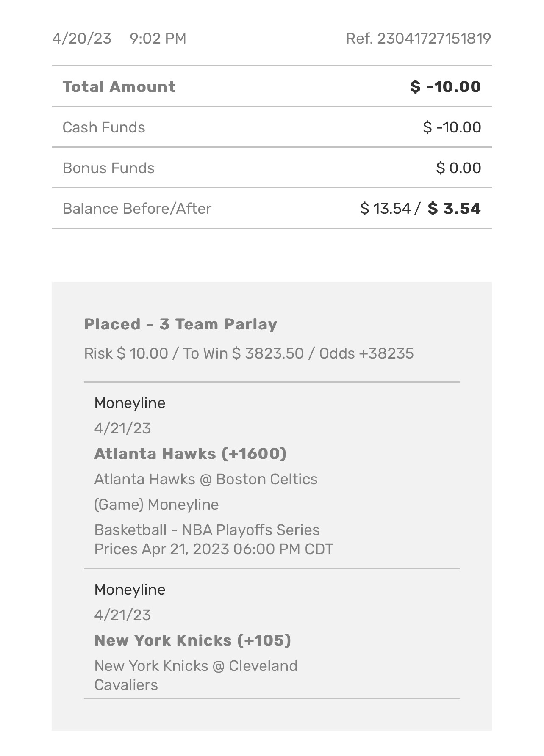Select the Bonus Funds row label
544x756 pixels.
click(108, 168)
